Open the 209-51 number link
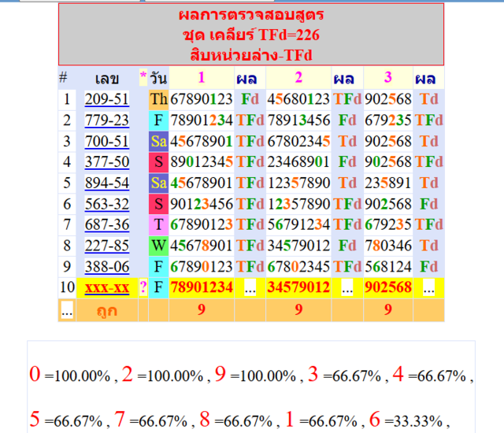 click(x=107, y=99)
